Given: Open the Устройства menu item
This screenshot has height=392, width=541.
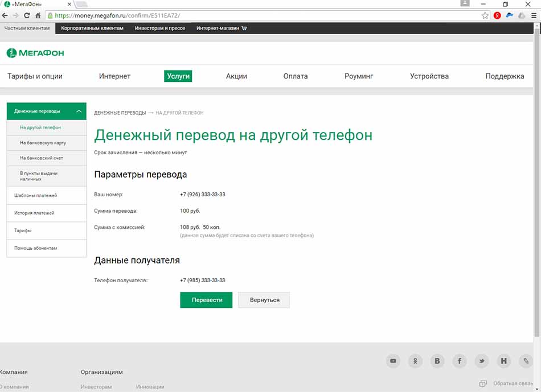Looking at the screenshot, I should tap(429, 76).
